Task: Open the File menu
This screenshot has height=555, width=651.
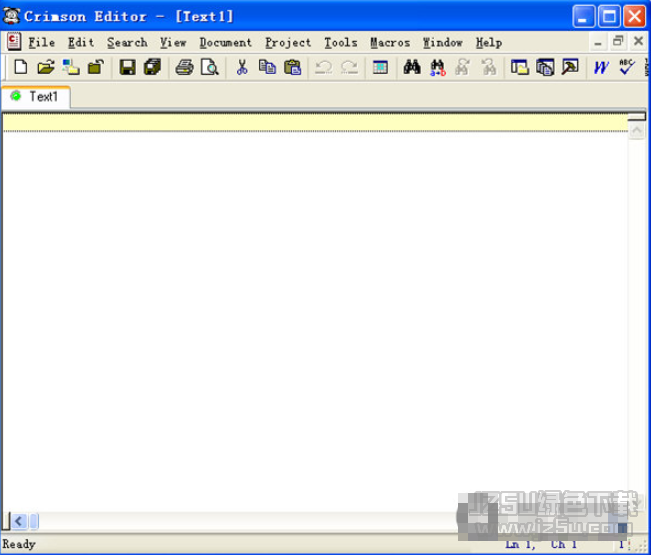Action: [x=41, y=42]
